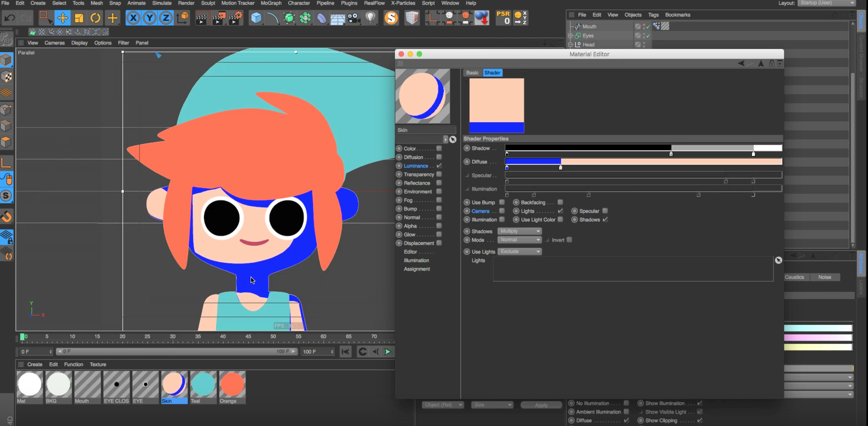Click the Enable Snap S icon
Viewport: 868px width, 426px height.
click(6, 196)
